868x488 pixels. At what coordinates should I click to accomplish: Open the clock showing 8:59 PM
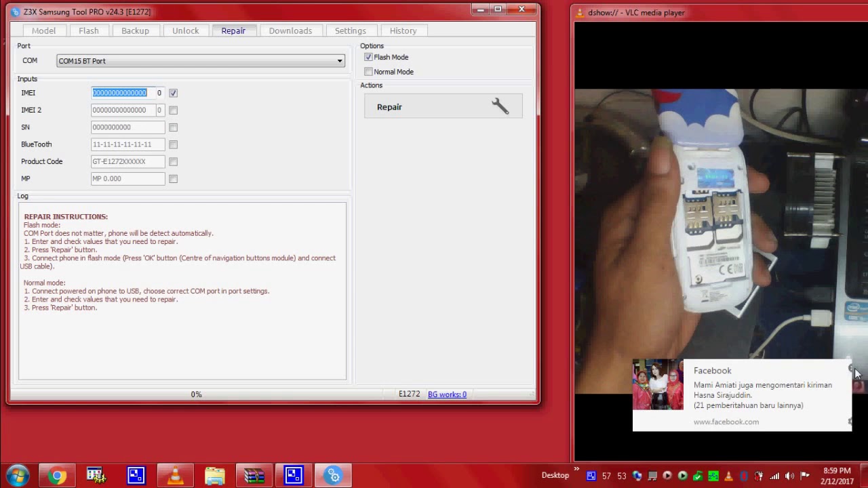point(836,476)
